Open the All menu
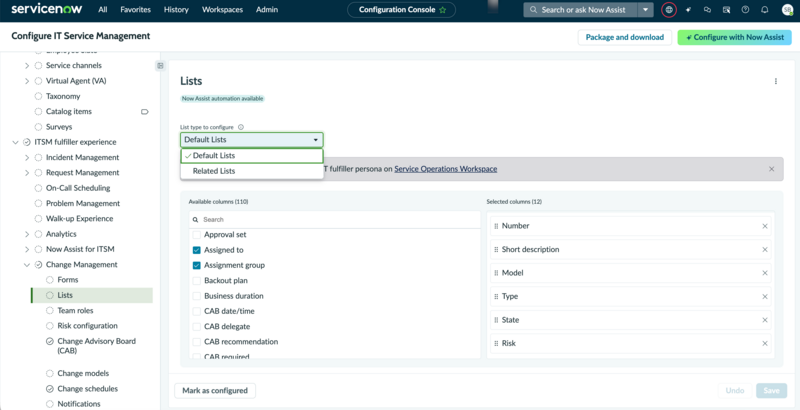The image size is (800, 410). (x=103, y=10)
